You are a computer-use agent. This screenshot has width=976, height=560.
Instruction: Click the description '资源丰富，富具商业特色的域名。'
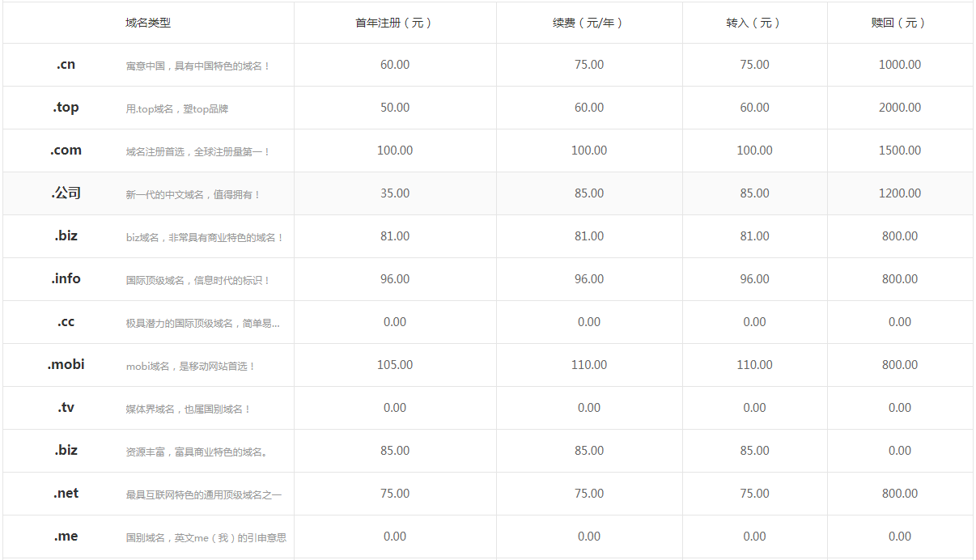[x=197, y=452]
